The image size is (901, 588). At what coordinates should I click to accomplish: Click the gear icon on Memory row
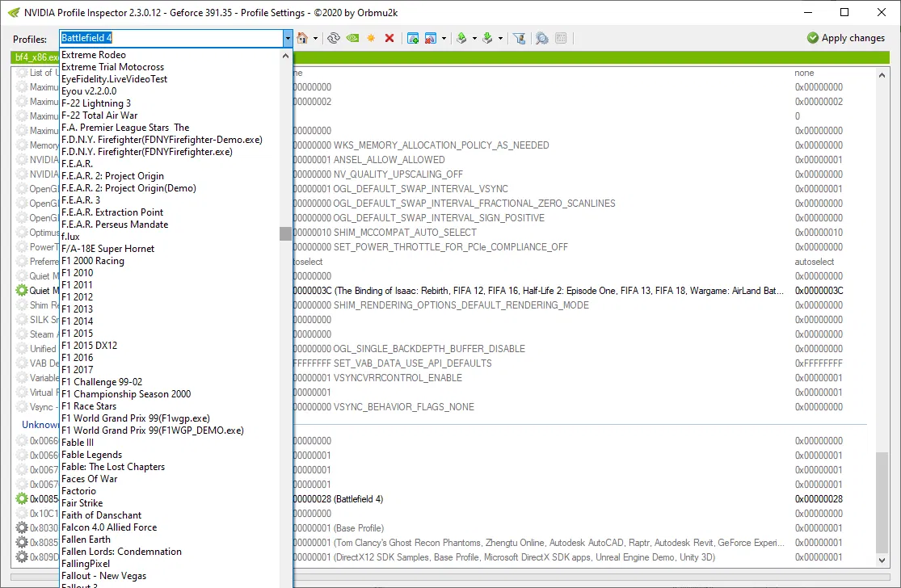click(x=22, y=145)
